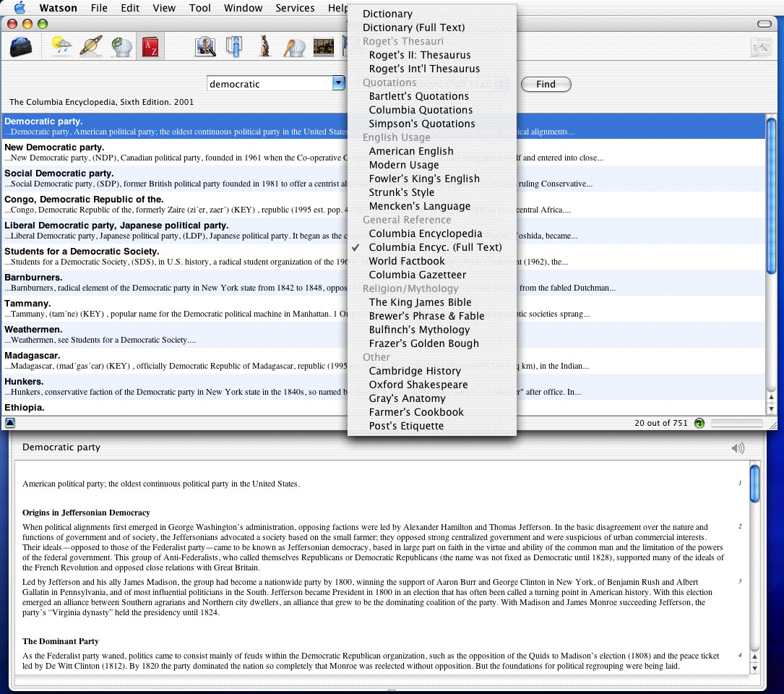Choose Fowler's King's English

coord(432,179)
